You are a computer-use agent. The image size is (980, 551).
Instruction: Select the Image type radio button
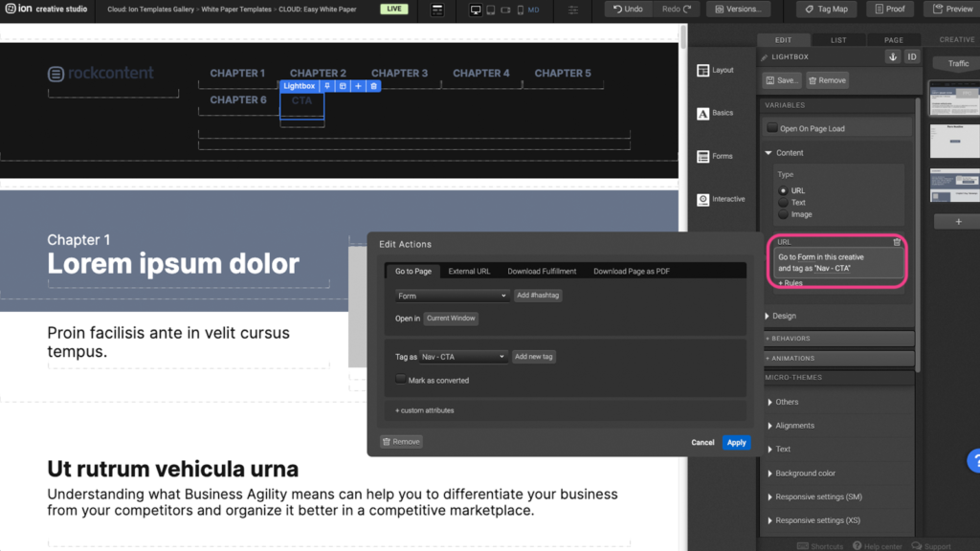[x=784, y=214]
